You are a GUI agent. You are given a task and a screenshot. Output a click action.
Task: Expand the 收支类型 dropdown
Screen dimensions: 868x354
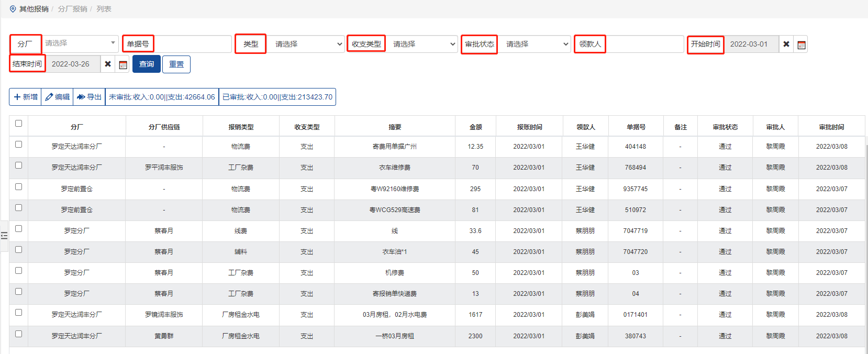422,44
